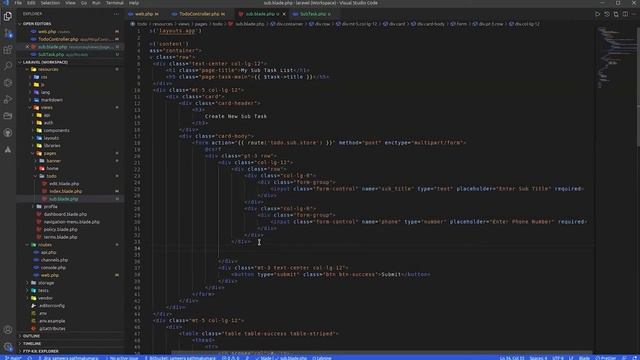Screen dimensions: 640x360
Task: Close sub.blade.php in Open Editors list
Action: pyautogui.click(x=27, y=47)
